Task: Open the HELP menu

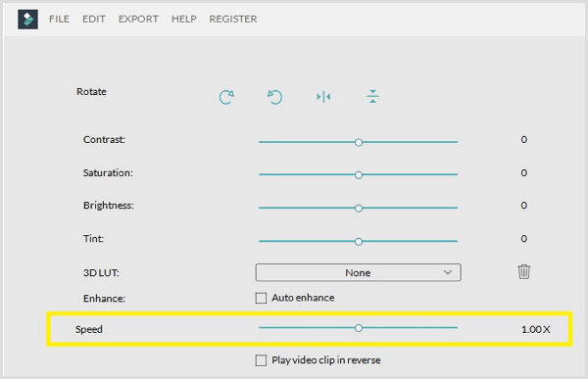Action: click(184, 20)
